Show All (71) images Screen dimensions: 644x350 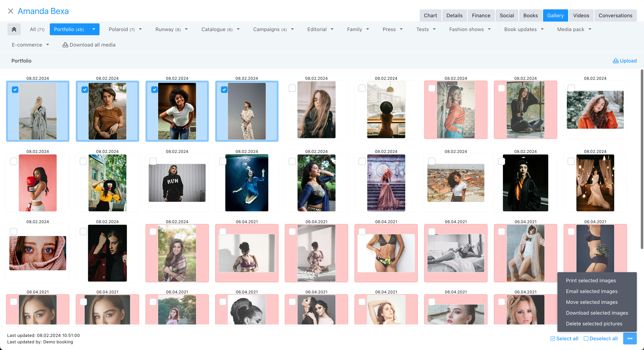point(37,29)
